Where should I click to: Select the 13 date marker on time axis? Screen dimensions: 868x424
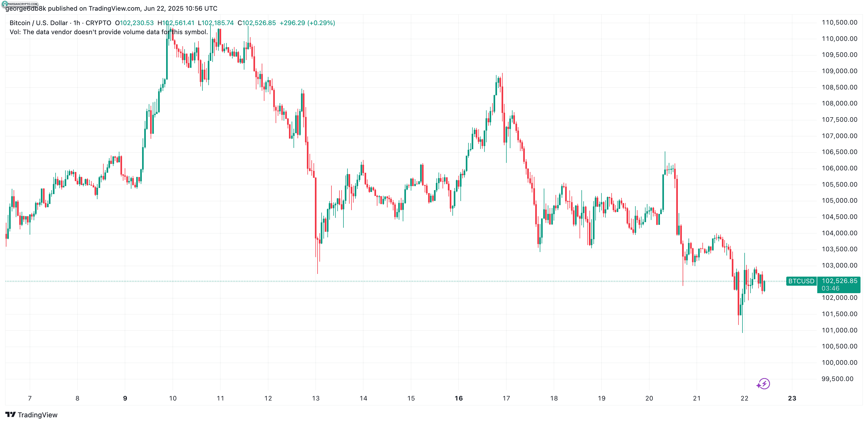pyautogui.click(x=316, y=398)
